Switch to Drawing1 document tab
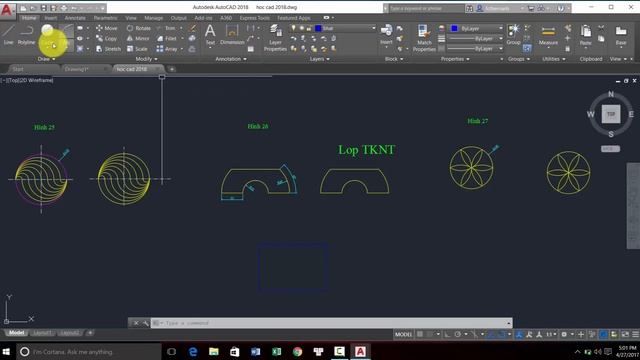Screen dimensions: 640x360 [x=76, y=69]
